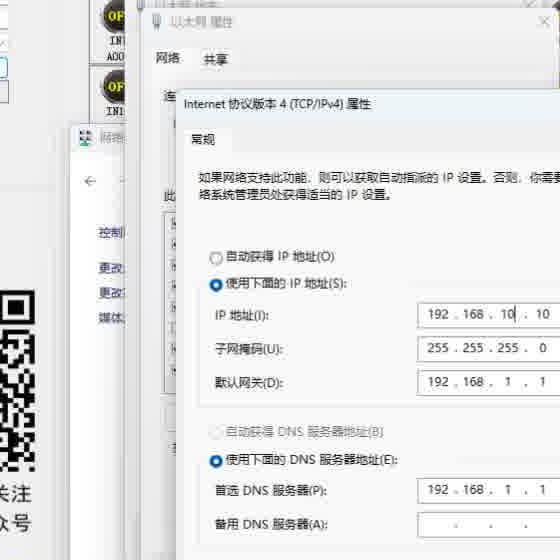560x560 pixels.
Task: Open the 媒体 link in background window
Action: [111, 318]
